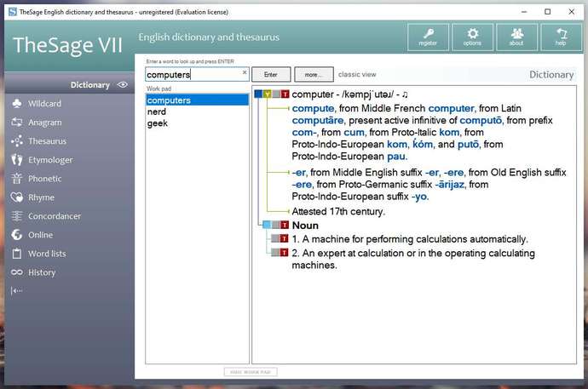
Task: Open Word lists from sidebar
Action: [x=47, y=254]
